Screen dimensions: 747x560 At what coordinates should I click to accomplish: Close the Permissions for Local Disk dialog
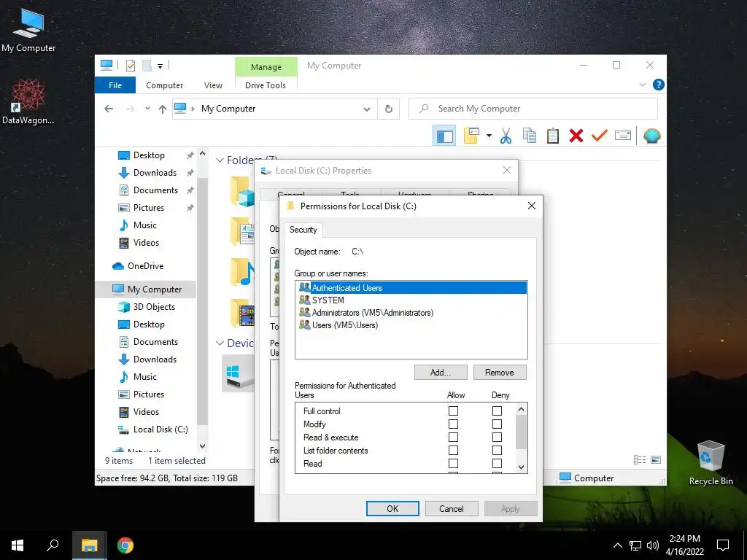(532, 206)
